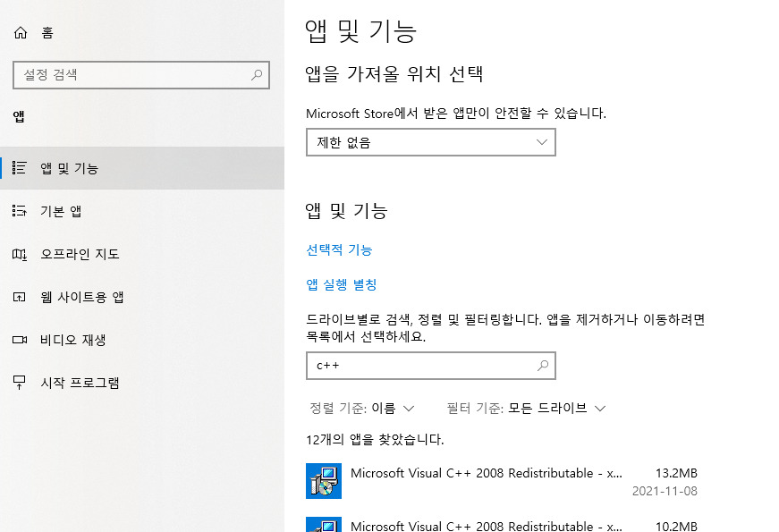779x532 pixels.
Task: Click the 홈 label in sidebar
Action: 47,33
